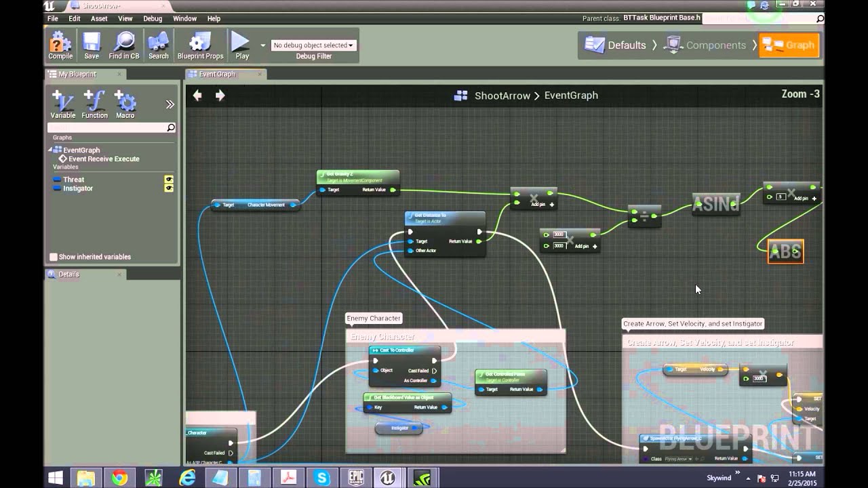Close the My Blueprint tab
Screen dimensions: 868x488
coord(119,74)
